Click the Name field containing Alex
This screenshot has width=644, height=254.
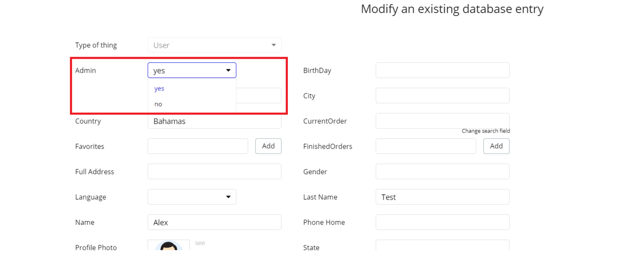pyautogui.click(x=214, y=222)
